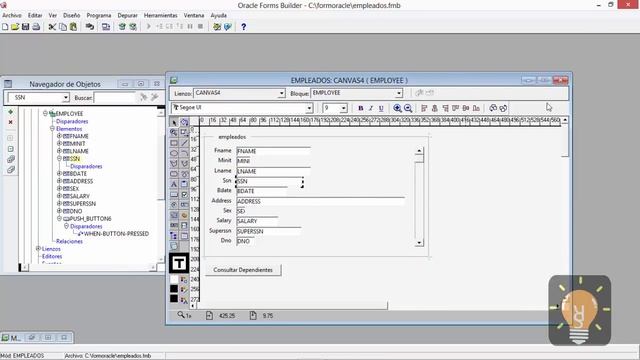Click the rounded rectangle tool in the palette
This screenshot has height=360, width=640.
tap(174, 174)
